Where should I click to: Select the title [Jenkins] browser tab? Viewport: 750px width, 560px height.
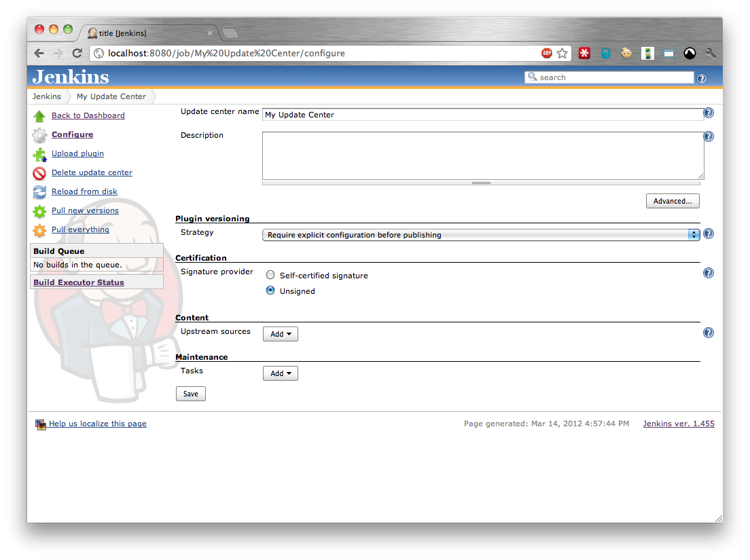click(148, 33)
